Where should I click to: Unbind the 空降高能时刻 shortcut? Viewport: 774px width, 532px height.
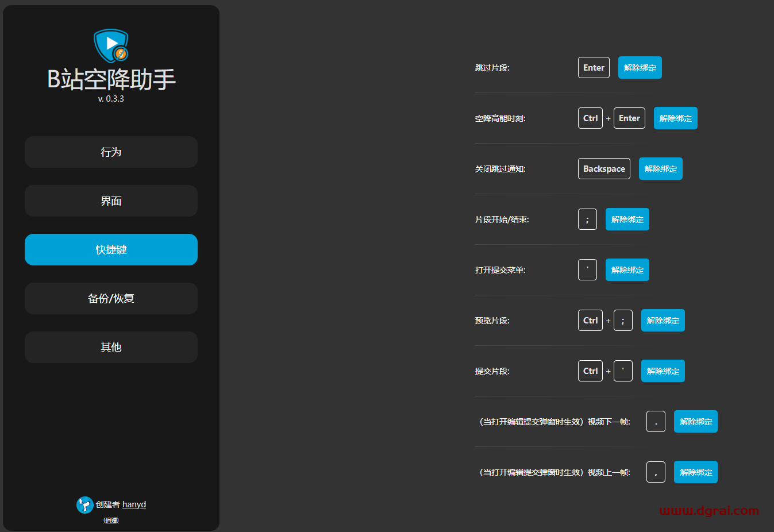tap(676, 118)
